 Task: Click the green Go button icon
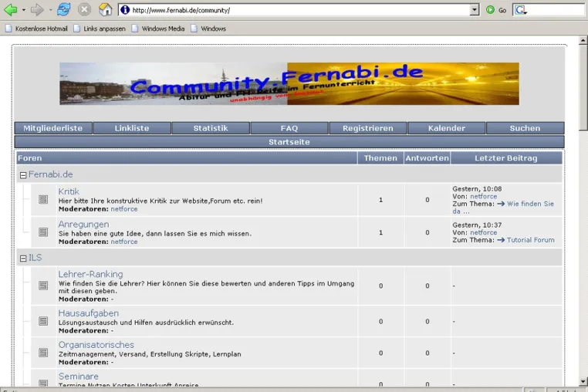(490, 10)
